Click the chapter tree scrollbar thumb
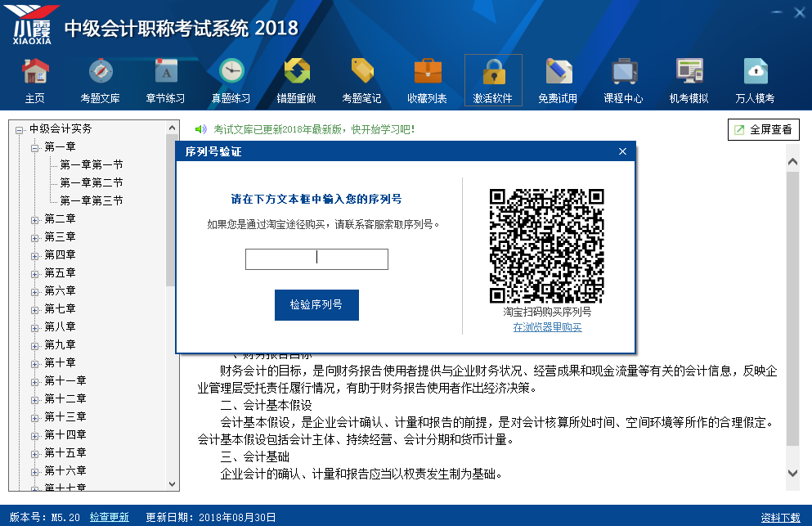Viewport: 812px width, 526px height. 170,210
